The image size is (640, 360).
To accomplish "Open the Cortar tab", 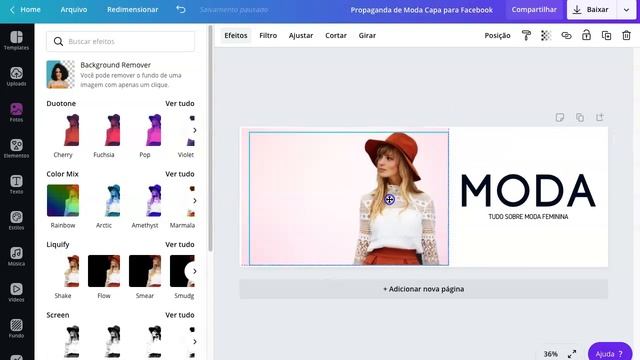I will 336,36.
